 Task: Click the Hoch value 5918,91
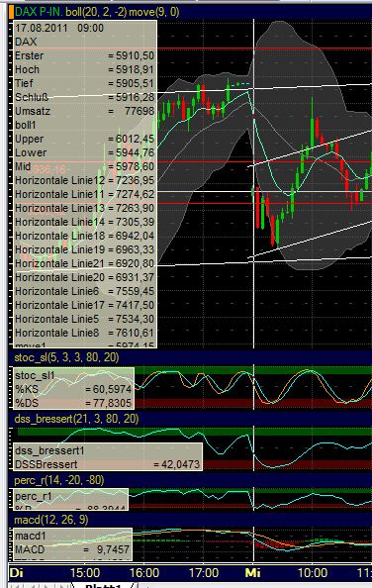[x=135, y=69]
